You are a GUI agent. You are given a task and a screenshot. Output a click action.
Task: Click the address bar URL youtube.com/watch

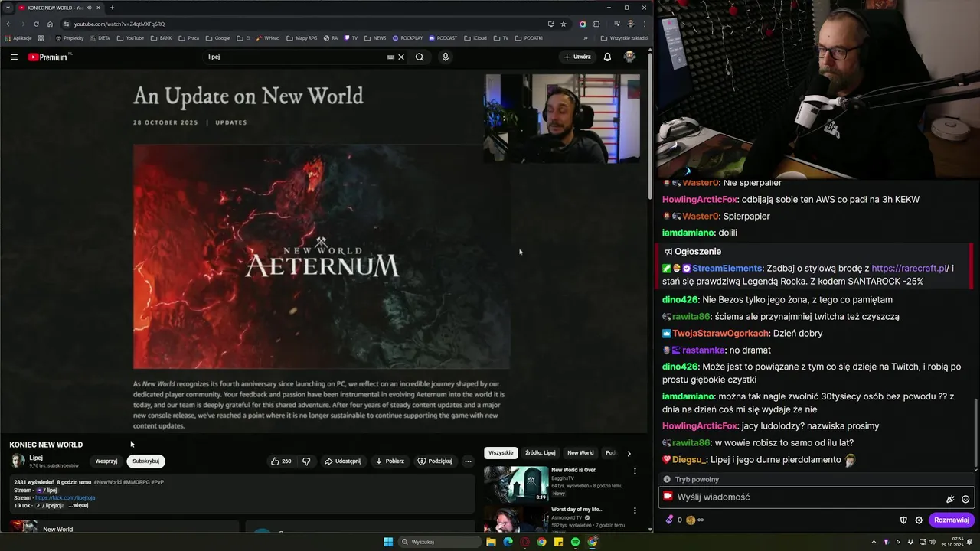coord(119,24)
